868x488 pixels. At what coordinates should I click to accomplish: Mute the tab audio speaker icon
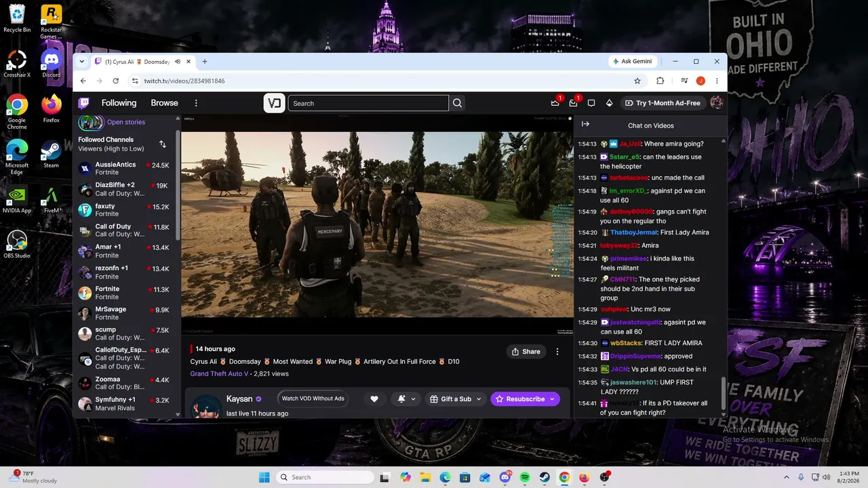tap(178, 62)
